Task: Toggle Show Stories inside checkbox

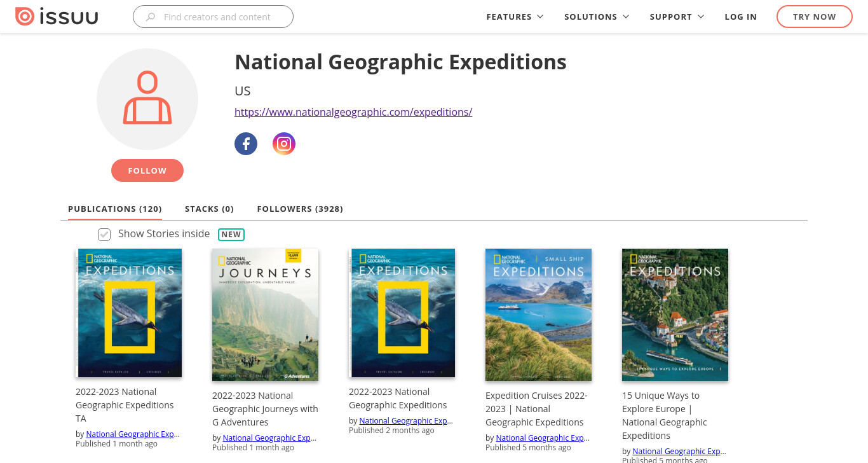Action: click(104, 235)
